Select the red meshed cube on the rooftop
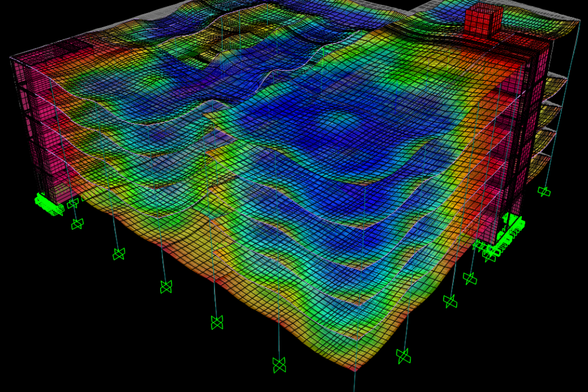588x392 pixels. click(x=483, y=18)
